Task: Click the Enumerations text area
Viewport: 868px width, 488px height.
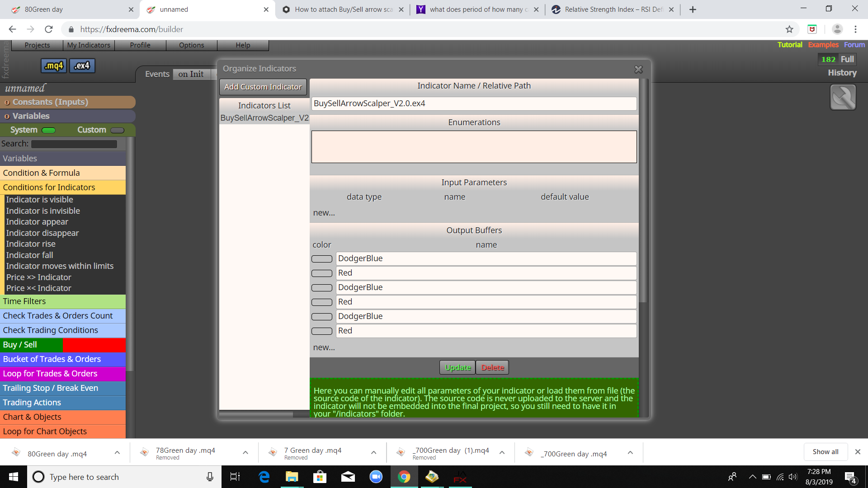Action: point(474,147)
